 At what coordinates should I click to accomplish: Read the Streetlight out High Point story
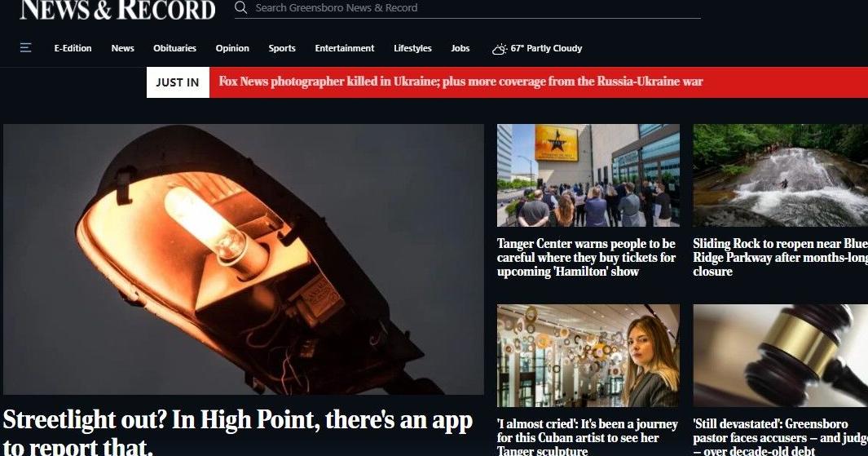pos(237,432)
